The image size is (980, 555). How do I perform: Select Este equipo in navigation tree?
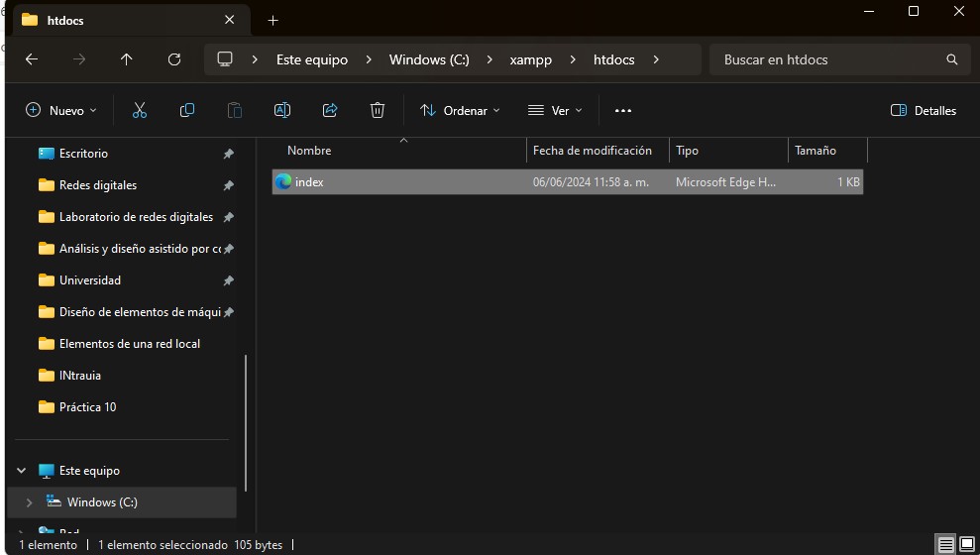(89, 471)
